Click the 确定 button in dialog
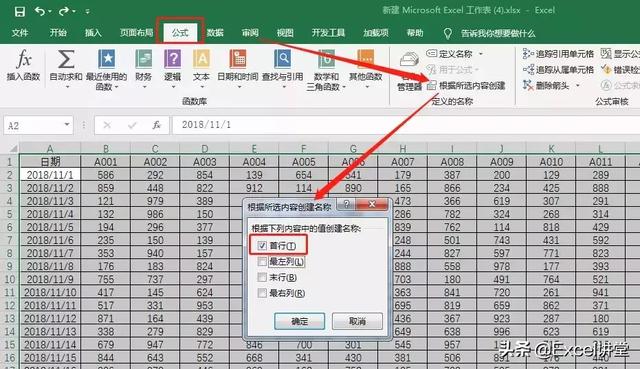The height and width of the screenshot is (369, 640). pos(300,321)
